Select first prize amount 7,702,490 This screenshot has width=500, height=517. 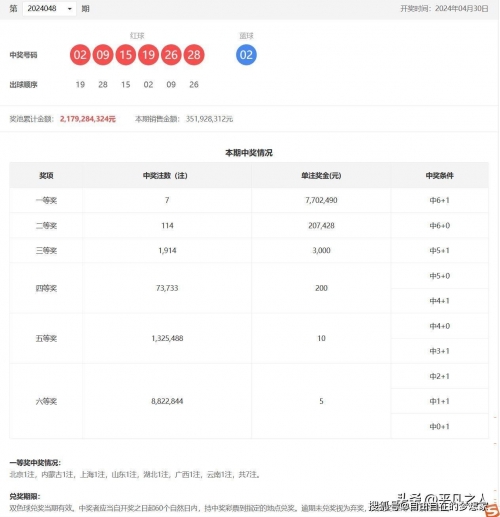pyautogui.click(x=321, y=200)
